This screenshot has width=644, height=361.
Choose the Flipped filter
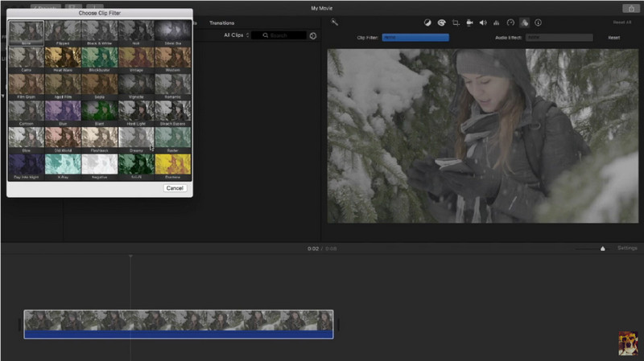tap(63, 33)
